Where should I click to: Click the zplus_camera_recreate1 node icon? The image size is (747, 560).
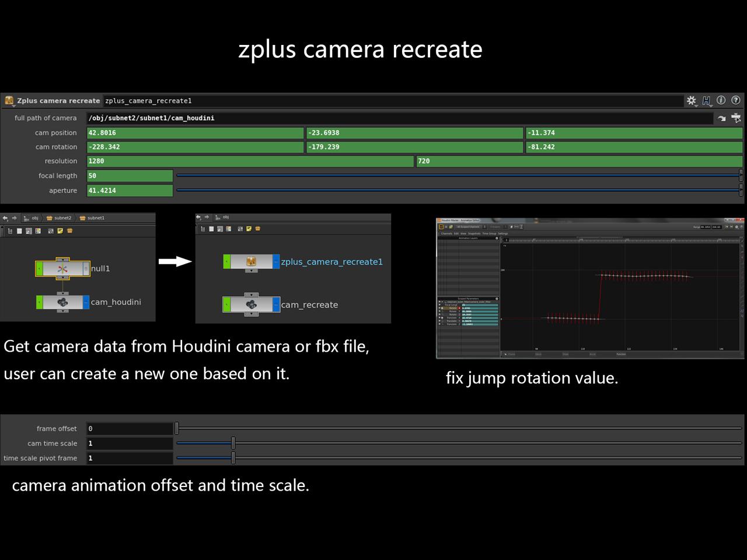(252, 261)
